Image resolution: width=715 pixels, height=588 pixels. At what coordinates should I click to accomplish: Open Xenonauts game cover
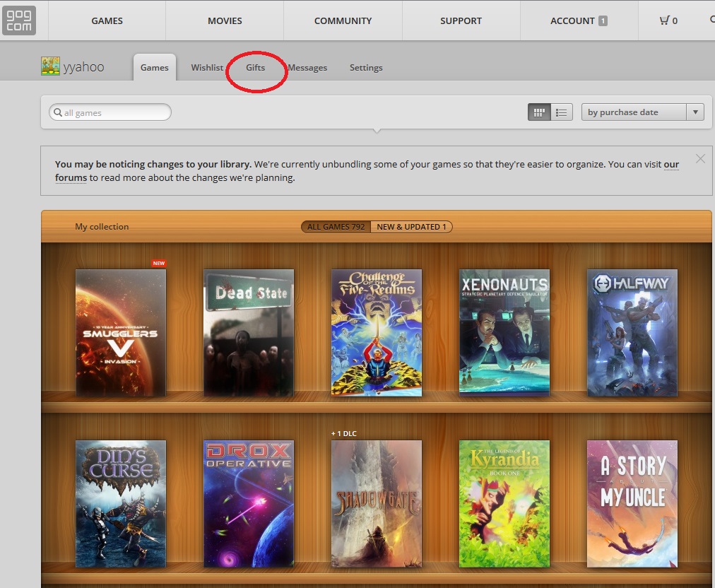pyautogui.click(x=504, y=331)
